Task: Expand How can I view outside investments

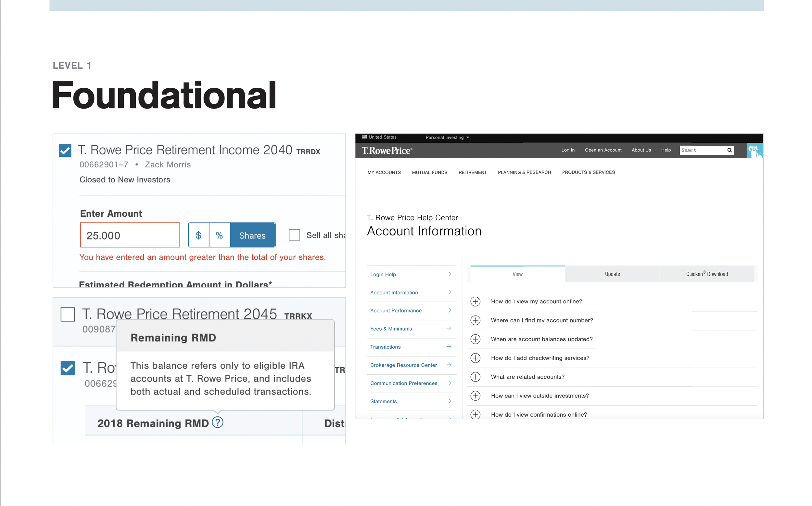Action: coord(475,396)
